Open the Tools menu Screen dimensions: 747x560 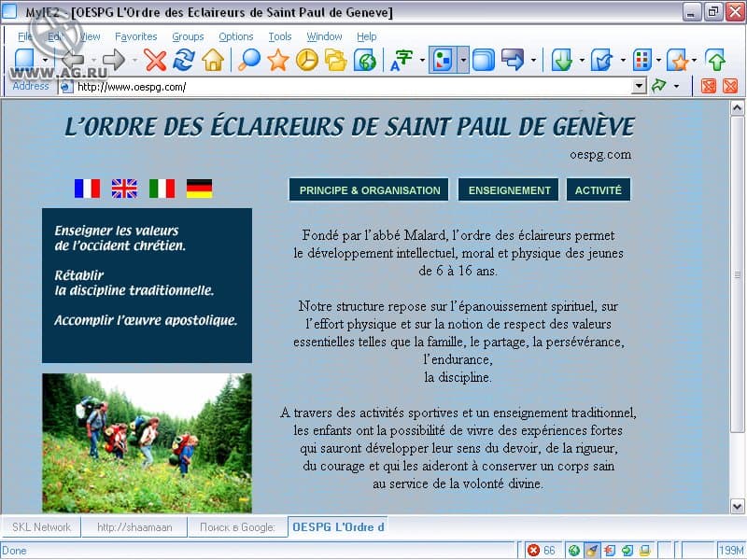point(279,36)
